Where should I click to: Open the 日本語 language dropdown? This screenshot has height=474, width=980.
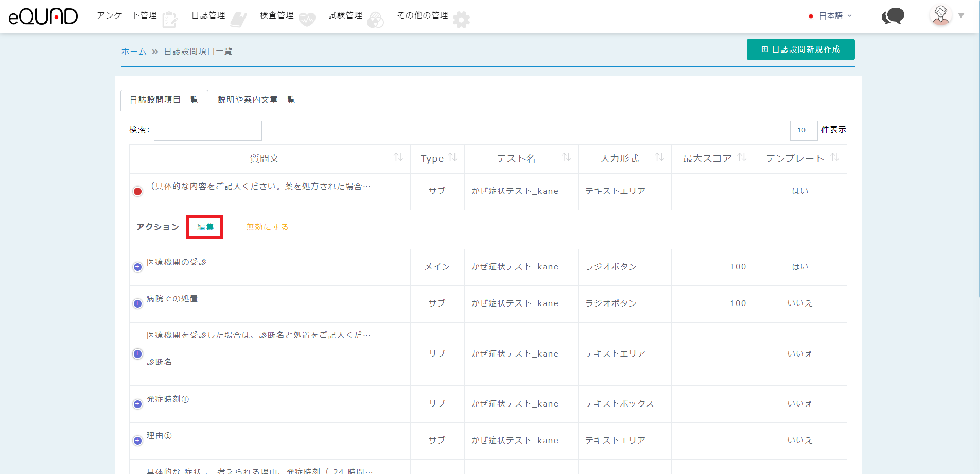coord(830,16)
